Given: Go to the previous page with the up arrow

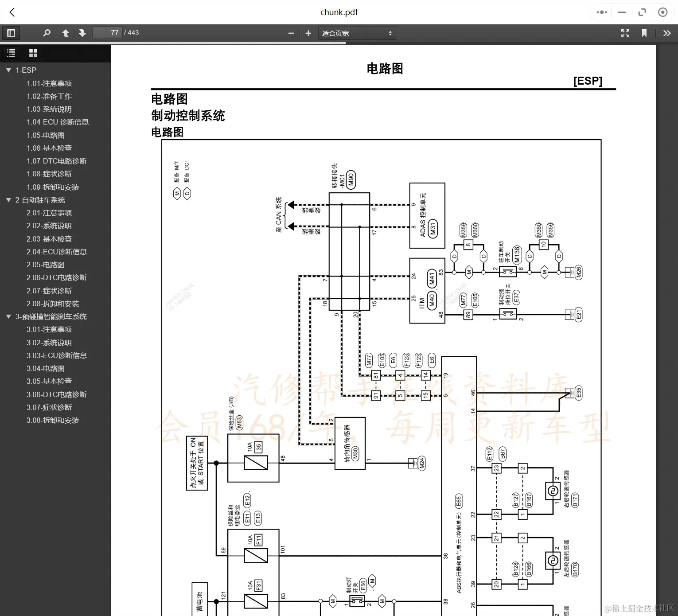Looking at the screenshot, I should click(x=66, y=33).
